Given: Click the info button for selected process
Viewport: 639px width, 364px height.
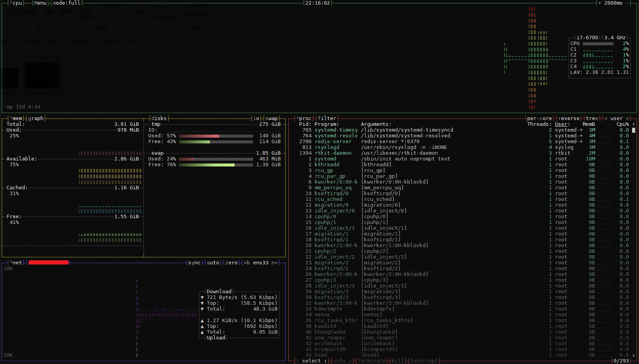Looking at the screenshot, I should [x=342, y=361].
